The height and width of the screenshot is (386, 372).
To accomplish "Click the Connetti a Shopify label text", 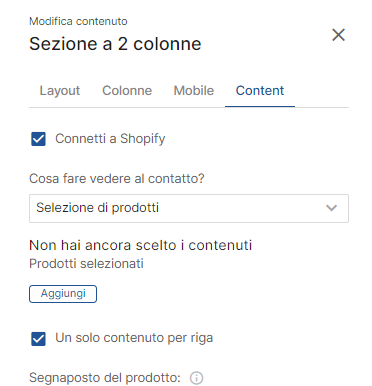I will click(110, 139).
